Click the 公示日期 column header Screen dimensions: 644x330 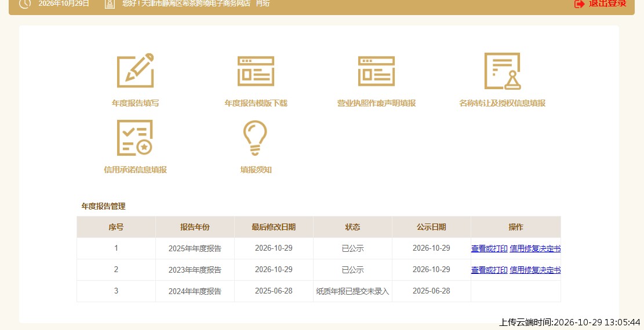432,227
